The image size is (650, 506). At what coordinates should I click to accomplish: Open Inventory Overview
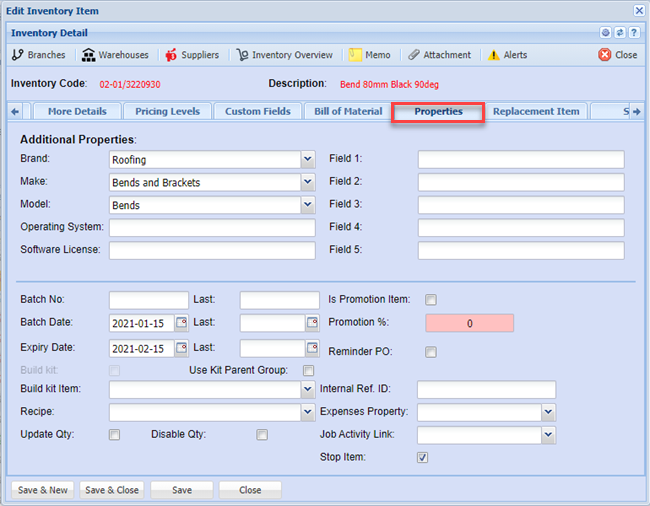[x=243, y=55]
